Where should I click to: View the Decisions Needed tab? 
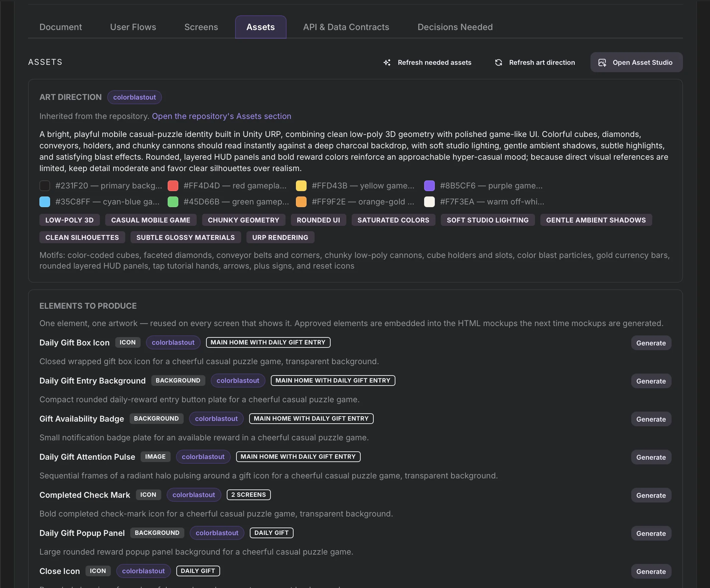click(x=455, y=27)
